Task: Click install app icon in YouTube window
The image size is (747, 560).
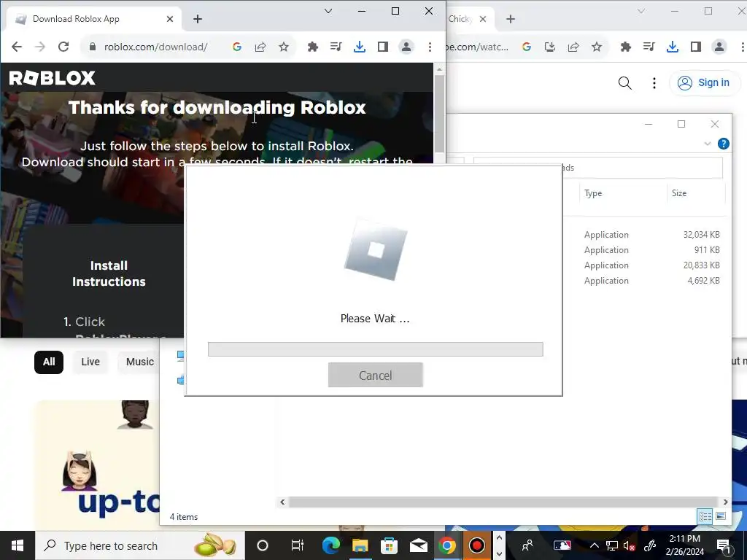Action: pos(550,47)
